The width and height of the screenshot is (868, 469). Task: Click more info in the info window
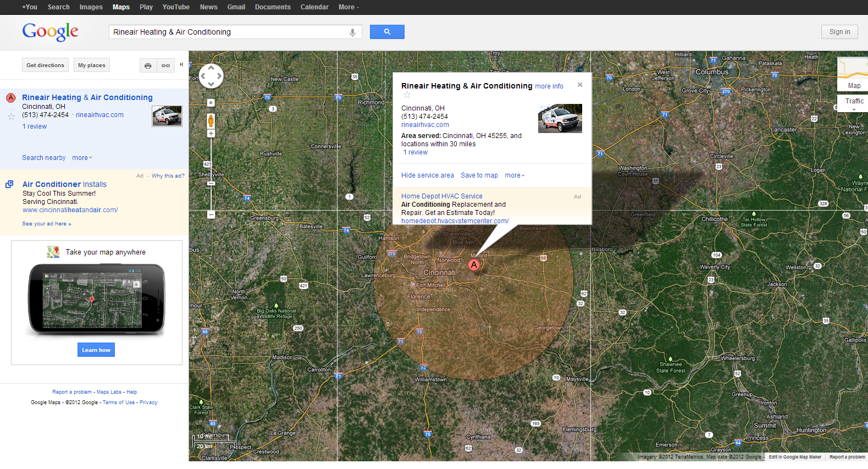pos(549,86)
